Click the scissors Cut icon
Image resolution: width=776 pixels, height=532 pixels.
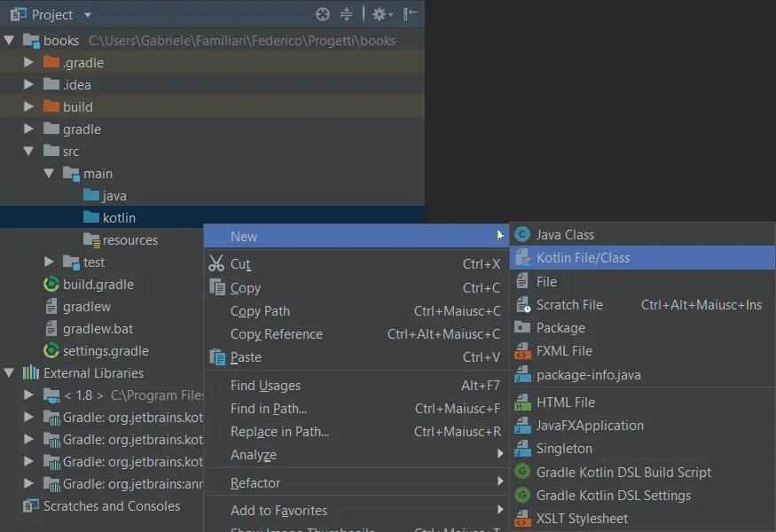tap(216, 263)
